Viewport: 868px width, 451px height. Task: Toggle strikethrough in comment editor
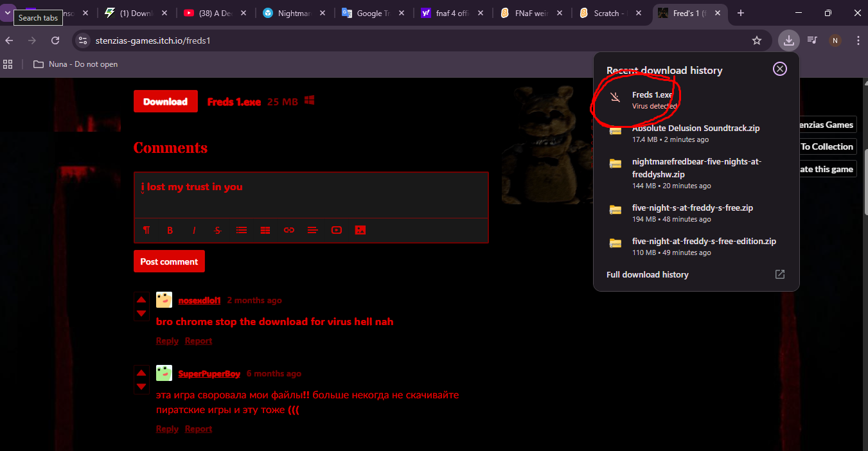pyautogui.click(x=218, y=230)
